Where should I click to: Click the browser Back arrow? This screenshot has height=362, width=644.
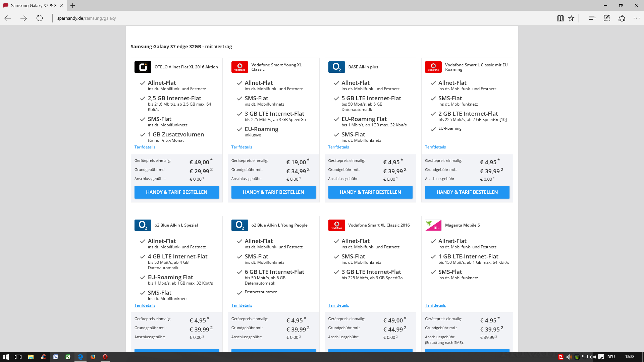(x=8, y=18)
